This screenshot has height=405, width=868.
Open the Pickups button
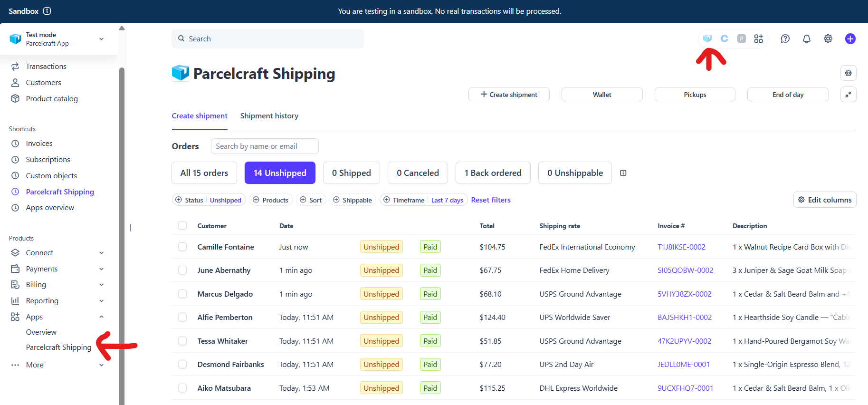tap(695, 95)
